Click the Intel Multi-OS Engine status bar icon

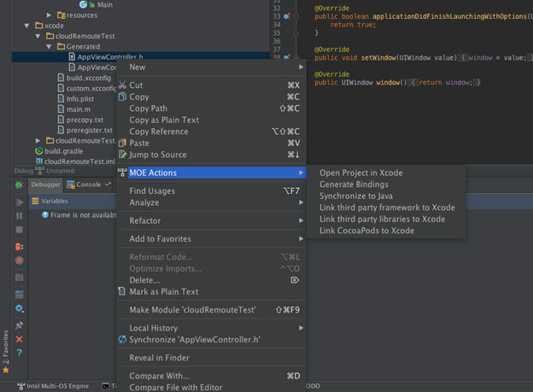[x=21, y=386]
